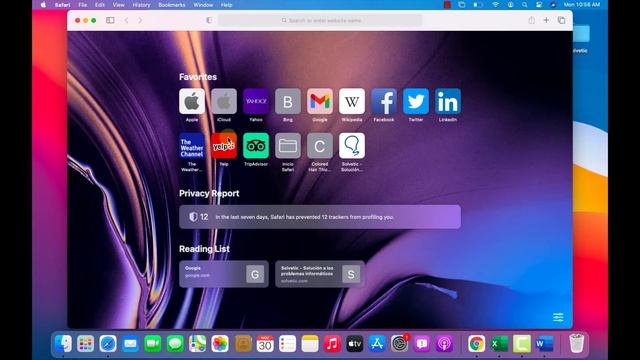
Task: Open start page customization settings icon
Action: point(558,317)
